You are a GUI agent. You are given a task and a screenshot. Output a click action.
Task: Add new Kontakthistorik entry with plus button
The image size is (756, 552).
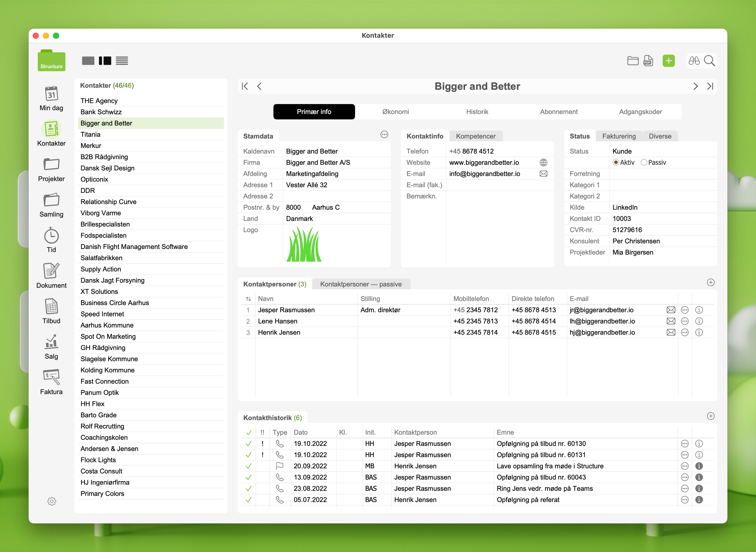(x=710, y=416)
